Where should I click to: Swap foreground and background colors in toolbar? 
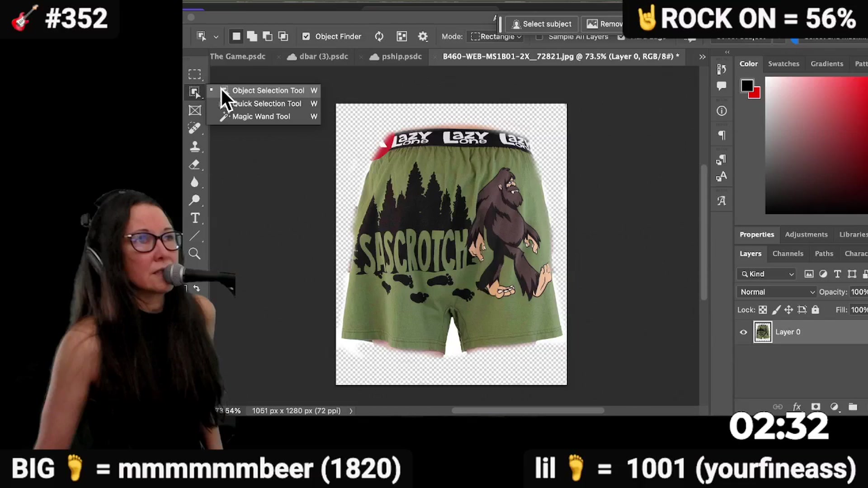pyautogui.click(x=197, y=288)
